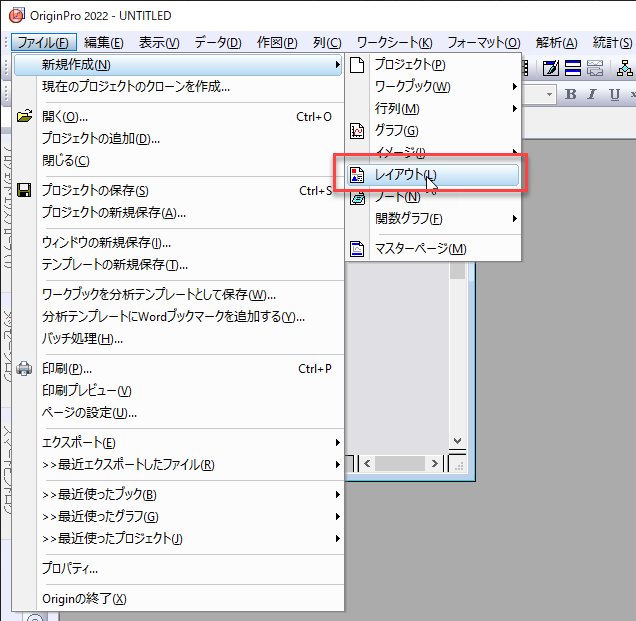Click the master page icon for マスターページ(M)
The width and height of the screenshot is (636, 621).
(x=357, y=249)
